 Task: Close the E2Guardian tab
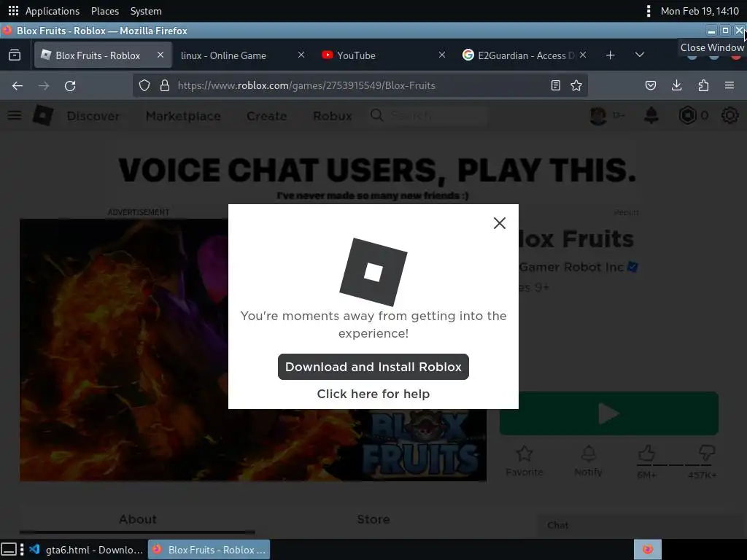[x=583, y=55]
